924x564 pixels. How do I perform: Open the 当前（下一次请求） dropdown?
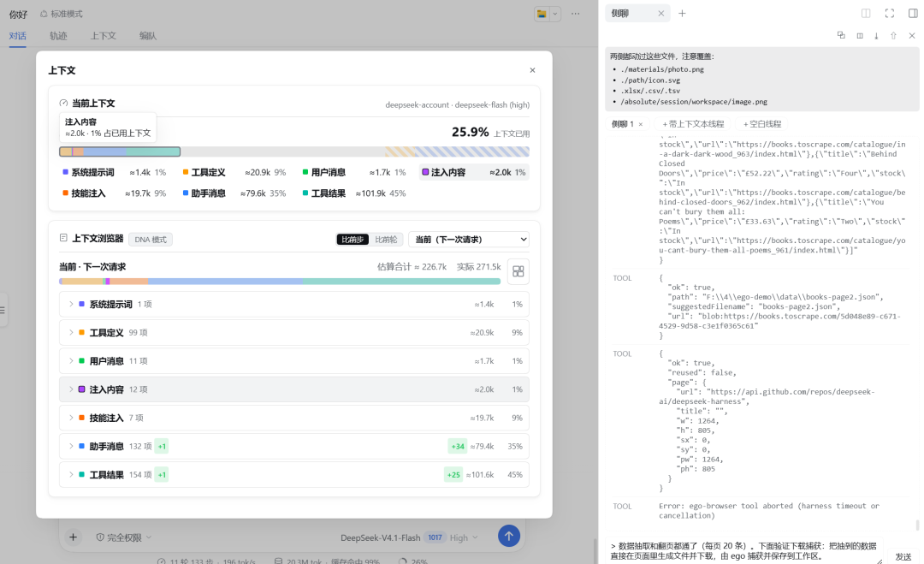pyautogui.click(x=469, y=240)
